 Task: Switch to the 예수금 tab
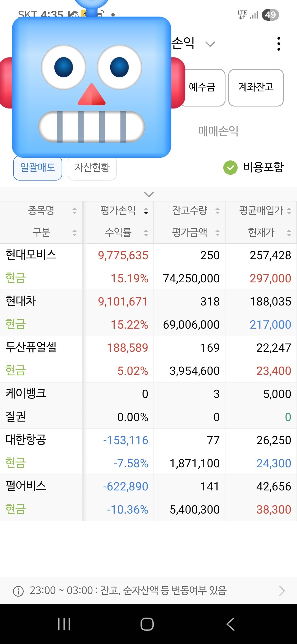click(x=202, y=88)
